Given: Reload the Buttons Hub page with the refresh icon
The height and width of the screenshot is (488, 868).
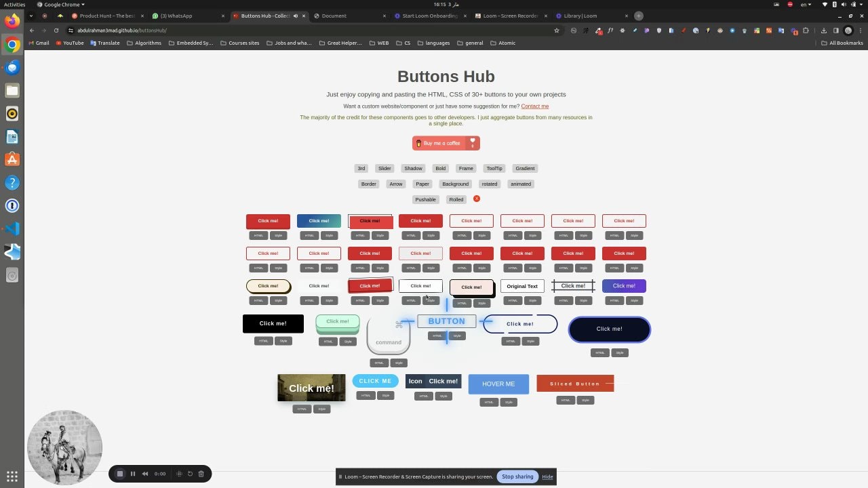Looking at the screenshot, I should pos(56,30).
